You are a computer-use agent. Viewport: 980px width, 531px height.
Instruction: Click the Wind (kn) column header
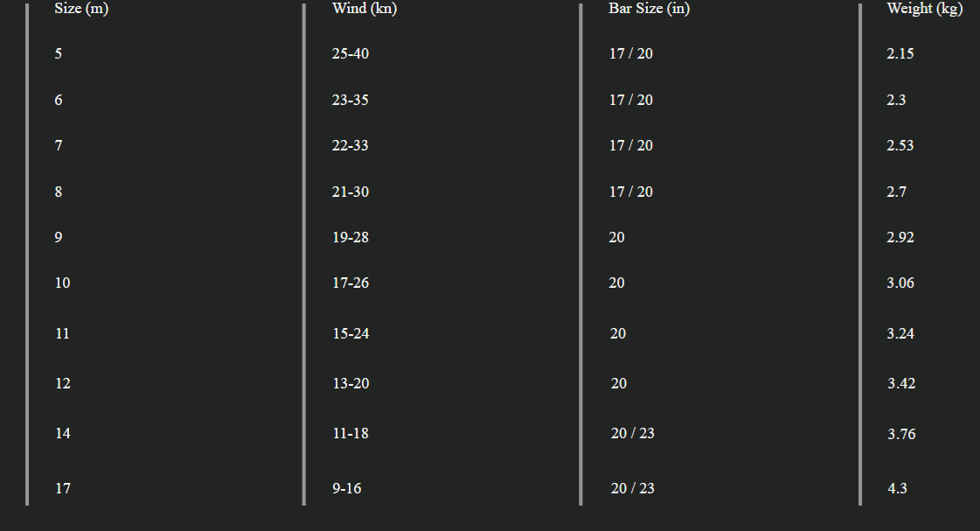pyautogui.click(x=365, y=9)
